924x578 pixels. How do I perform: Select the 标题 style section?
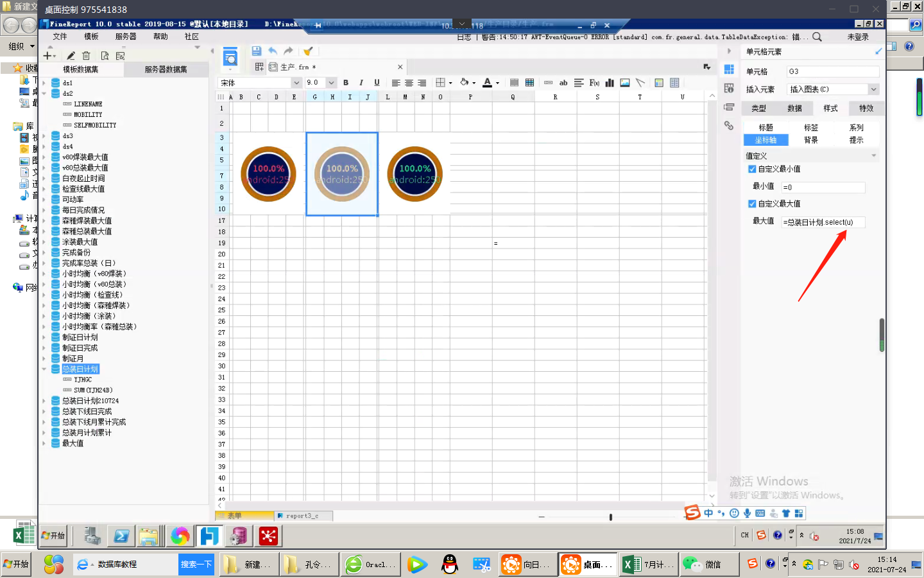pyautogui.click(x=766, y=128)
